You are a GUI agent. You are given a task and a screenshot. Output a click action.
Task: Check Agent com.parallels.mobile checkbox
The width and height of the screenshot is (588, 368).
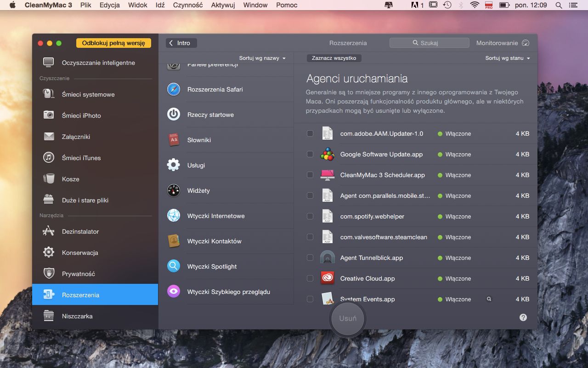pyautogui.click(x=310, y=195)
